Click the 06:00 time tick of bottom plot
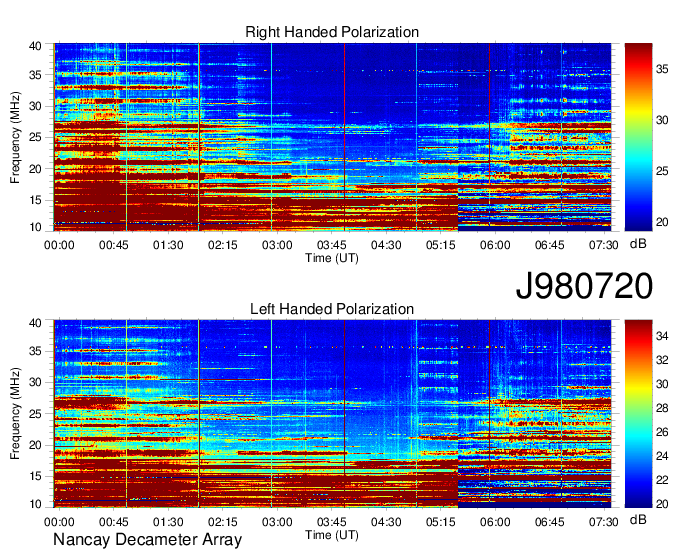The height and width of the screenshot is (552, 680). point(495,522)
